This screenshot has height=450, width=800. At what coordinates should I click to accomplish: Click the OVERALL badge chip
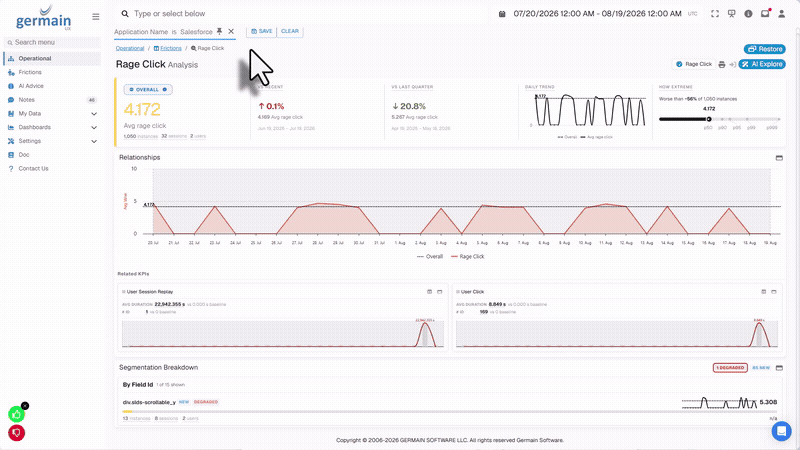pos(148,89)
